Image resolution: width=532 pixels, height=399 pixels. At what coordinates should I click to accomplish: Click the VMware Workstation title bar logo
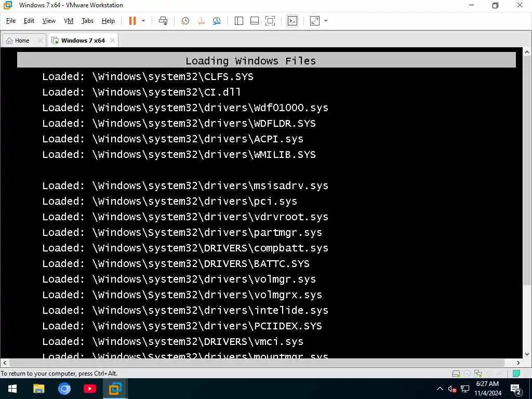click(8, 5)
